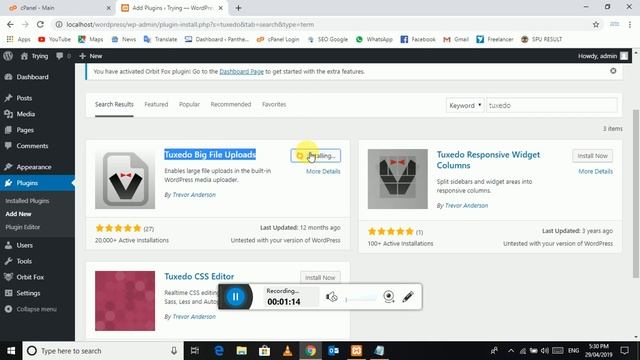Image resolution: width=640 pixels, height=360 pixels.
Task: Click the page vertical scrollbar
Action: click(x=636, y=194)
